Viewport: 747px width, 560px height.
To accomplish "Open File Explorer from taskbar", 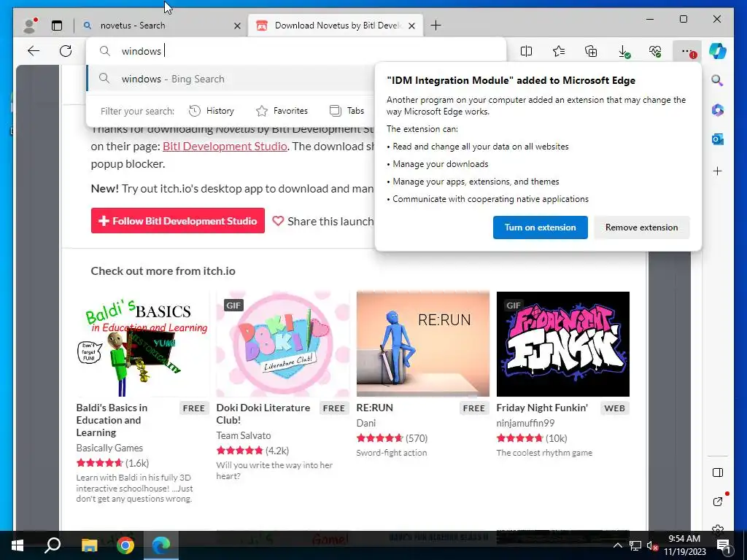I will [89, 545].
